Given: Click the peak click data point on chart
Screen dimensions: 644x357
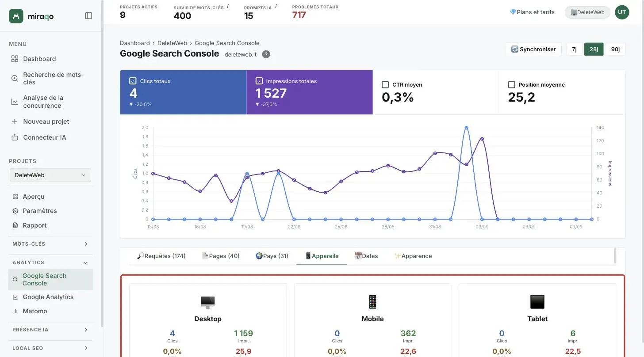Looking at the screenshot, I should pyautogui.click(x=466, y=128).
